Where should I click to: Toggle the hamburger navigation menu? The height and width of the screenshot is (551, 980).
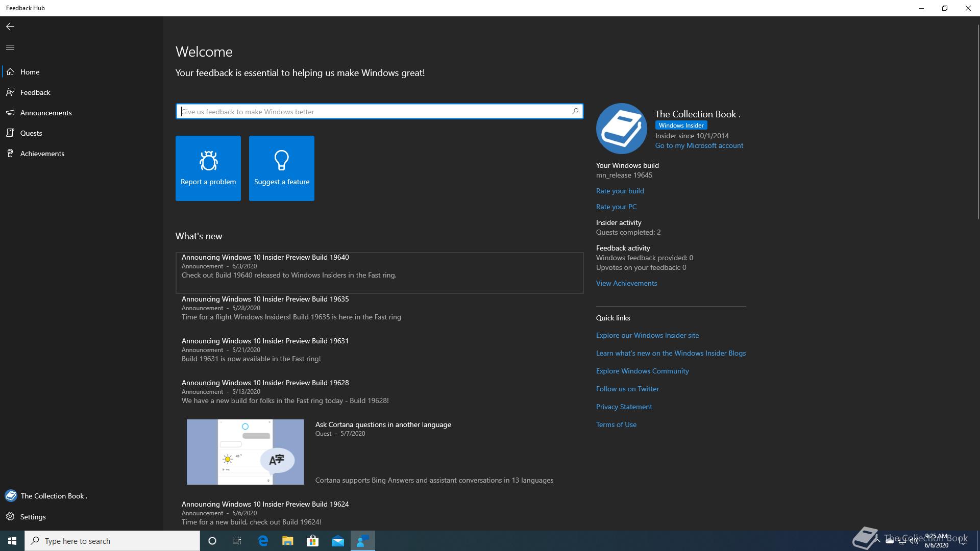pyautogui.click(x=10, y=47)
